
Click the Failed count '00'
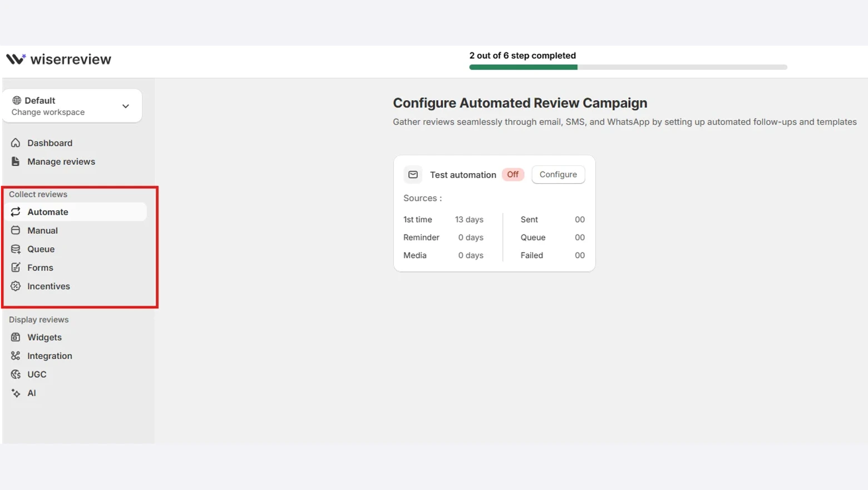point(580,255)
